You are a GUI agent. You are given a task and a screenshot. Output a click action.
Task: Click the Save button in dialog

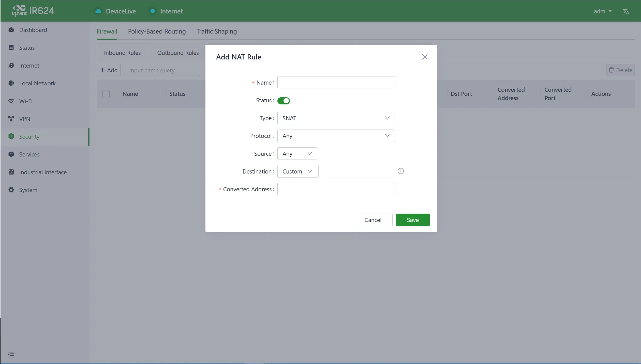[413, 220]
